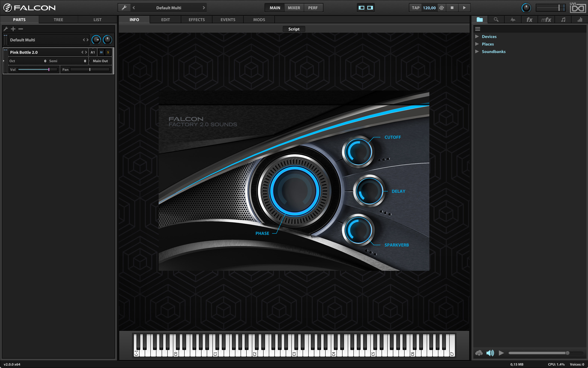Click the minus icon to remove part
588x368 pixels.
click(21, 29)
